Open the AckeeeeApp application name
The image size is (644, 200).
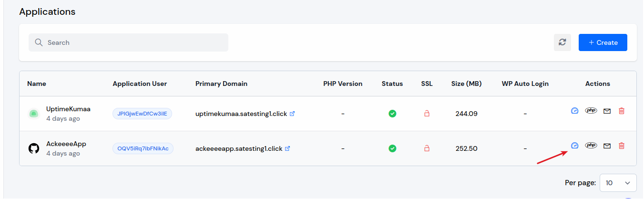click(66, 144)
